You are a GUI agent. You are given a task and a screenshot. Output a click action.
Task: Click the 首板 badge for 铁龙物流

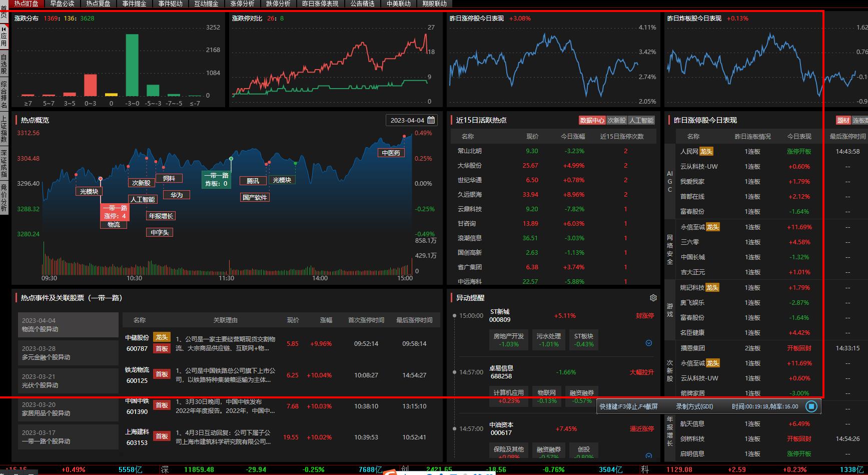point(162,374)
